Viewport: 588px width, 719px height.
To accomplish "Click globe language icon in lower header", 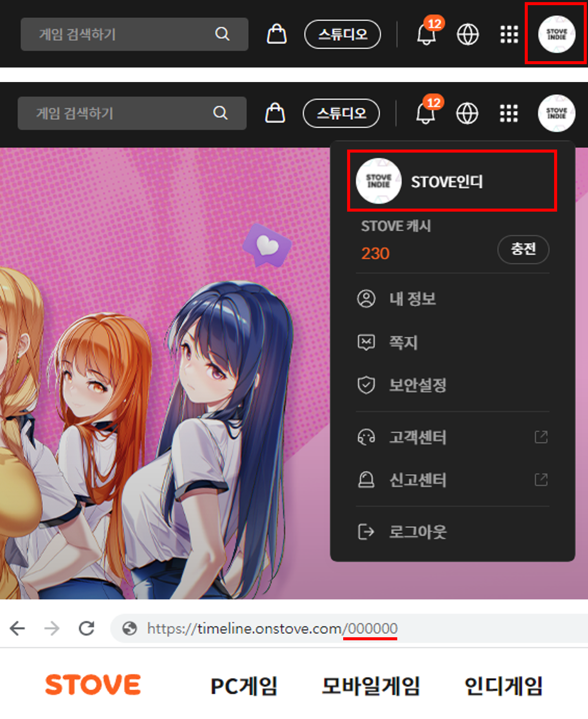I will click(x=467, y=113).
